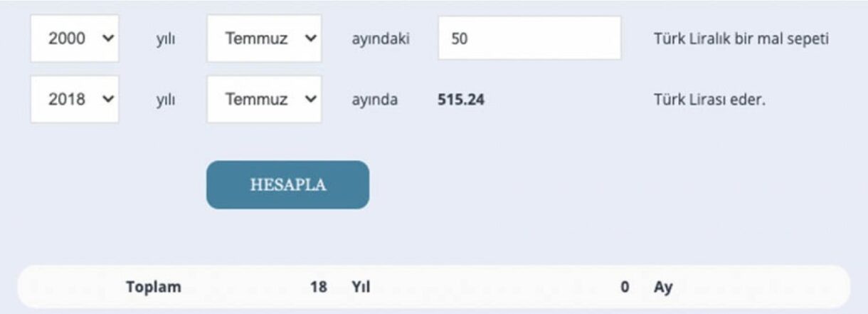Select the 515.24 result value
This screenshot has width=868, height=314.
[x=460, y=100]
